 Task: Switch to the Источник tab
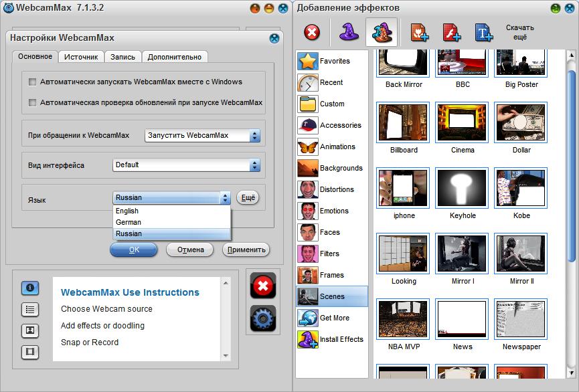81,57
